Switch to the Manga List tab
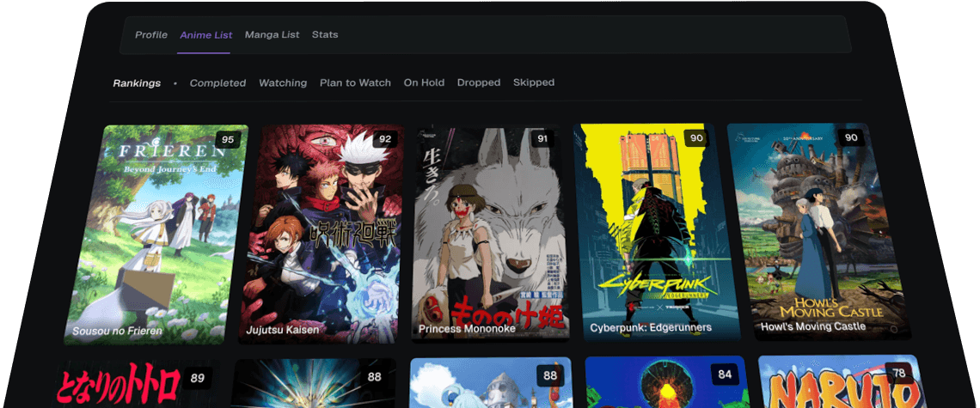This screenshot has height=408, width=980. click(272, 35)
